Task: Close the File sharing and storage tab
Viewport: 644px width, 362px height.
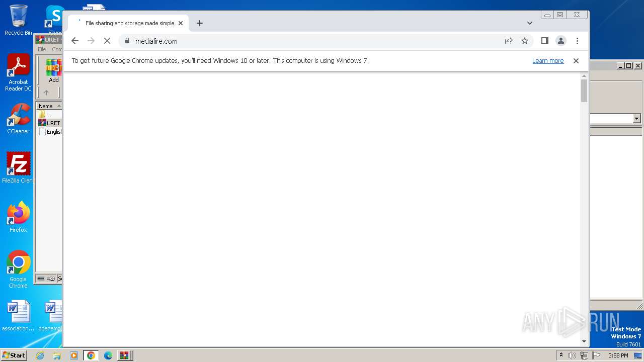Action: (x=181, y=23)
